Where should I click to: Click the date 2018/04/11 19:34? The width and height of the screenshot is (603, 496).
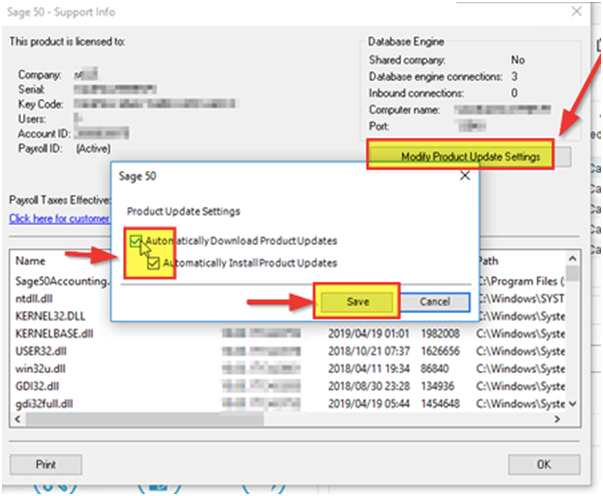[x=368, y=369]
